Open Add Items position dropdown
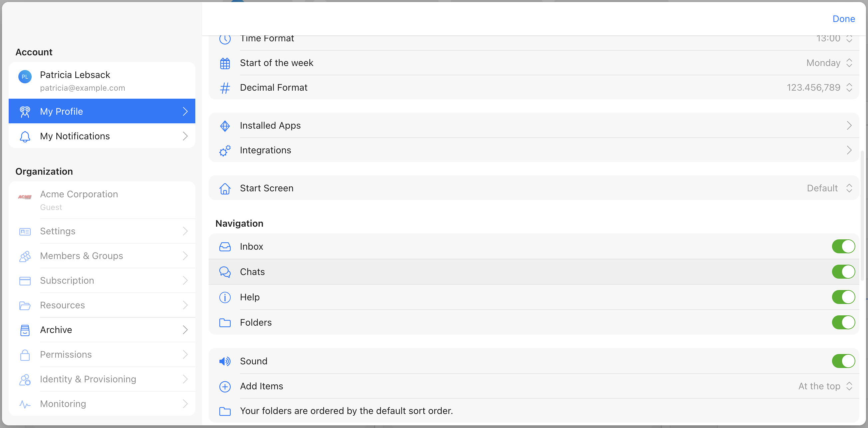Screen dimensions: 868x428 pos(825,386)
